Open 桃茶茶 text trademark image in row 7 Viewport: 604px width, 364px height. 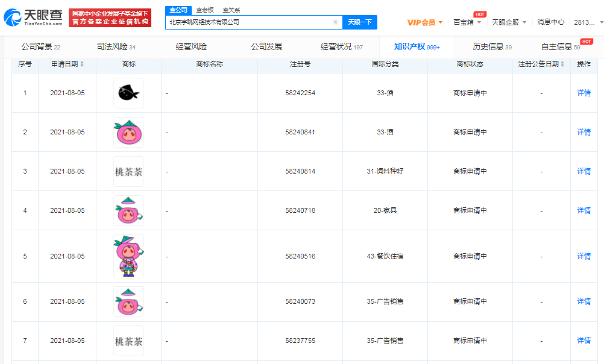point(128,341)
